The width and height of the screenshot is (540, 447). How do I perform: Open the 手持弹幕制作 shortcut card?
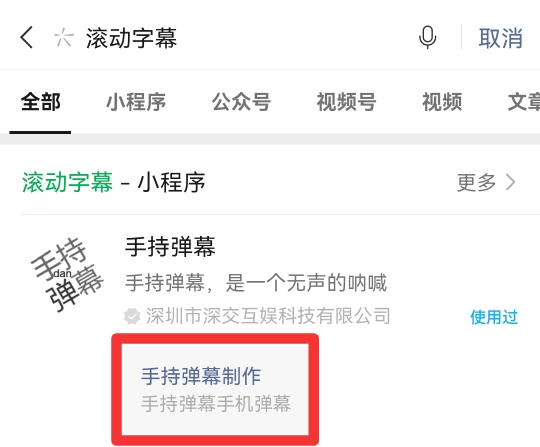pyautogui.click(x=215, y=389)
